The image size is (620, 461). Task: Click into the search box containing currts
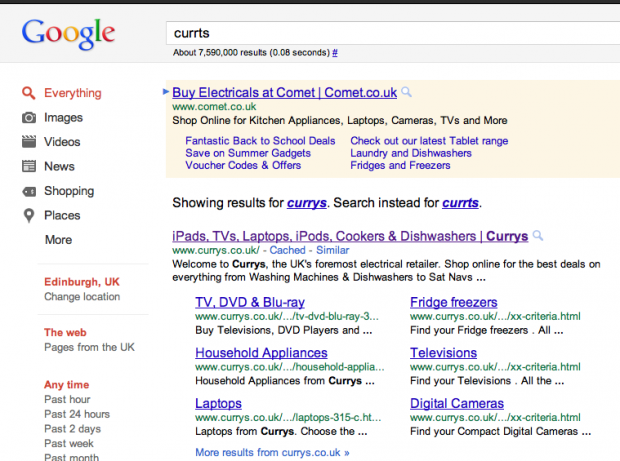click(x=393, y=33)
